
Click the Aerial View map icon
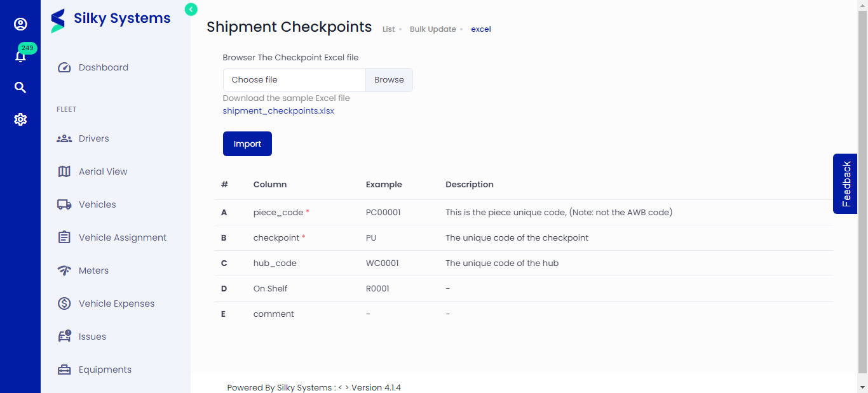(64, 171)
